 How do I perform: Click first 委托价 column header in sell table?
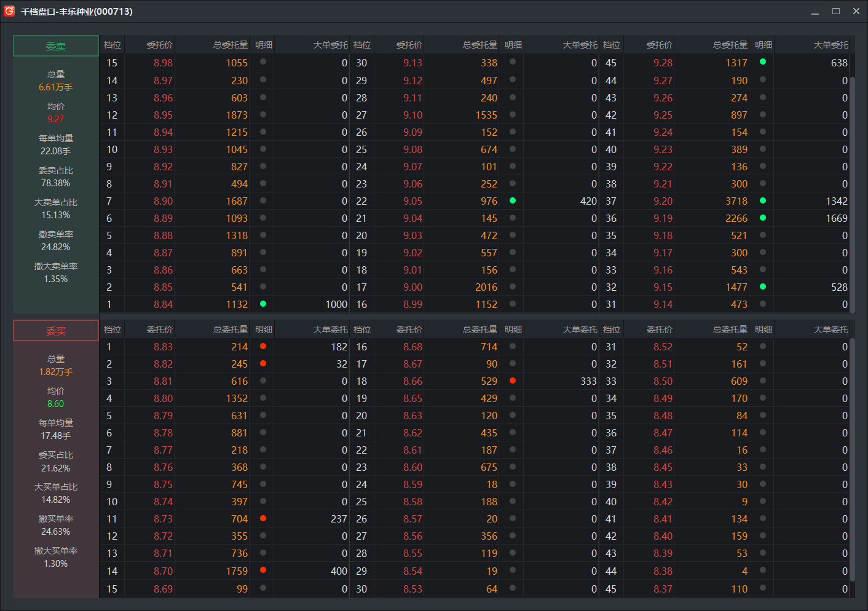click(159, 45)
